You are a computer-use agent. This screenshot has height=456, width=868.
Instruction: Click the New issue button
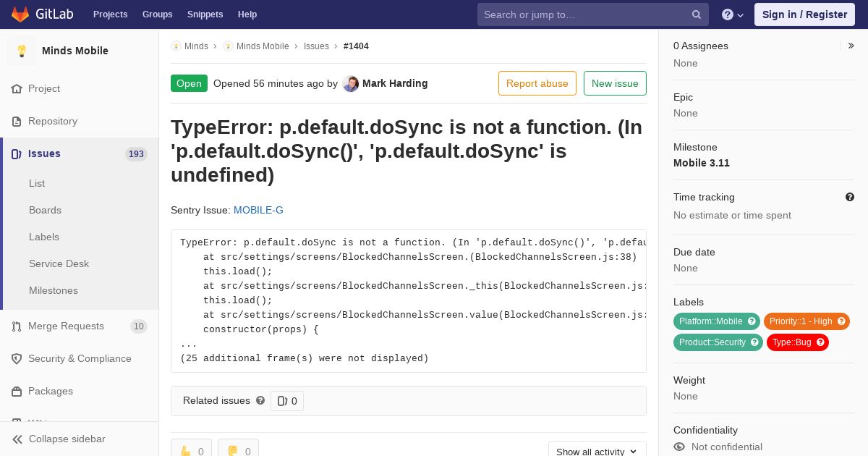(x=615, y=83)
